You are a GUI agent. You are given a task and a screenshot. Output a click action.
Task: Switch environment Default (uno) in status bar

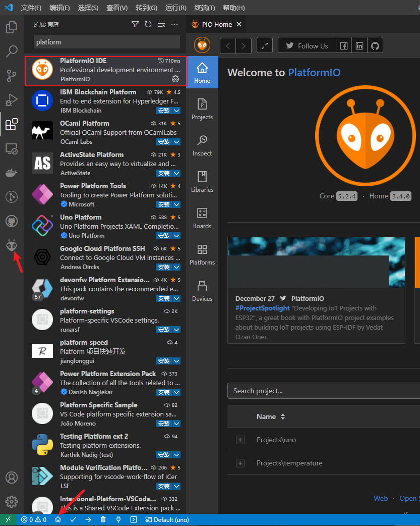pos(167,519)
